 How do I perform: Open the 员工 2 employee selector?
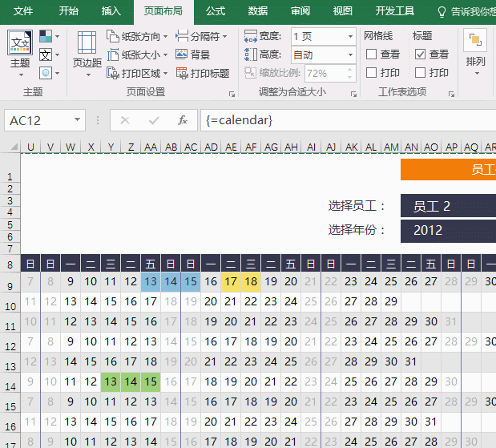(x=448, y=206)
